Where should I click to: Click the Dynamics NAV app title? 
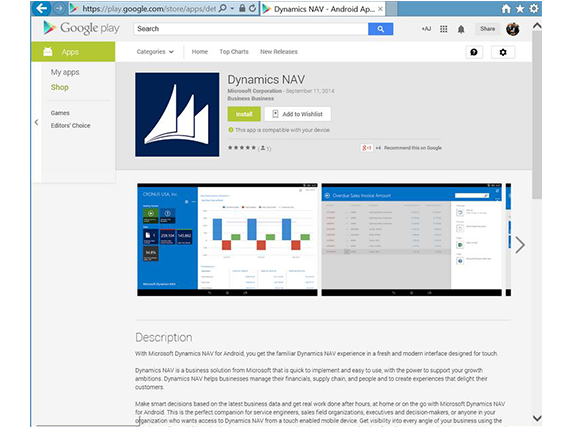point(266,79)
